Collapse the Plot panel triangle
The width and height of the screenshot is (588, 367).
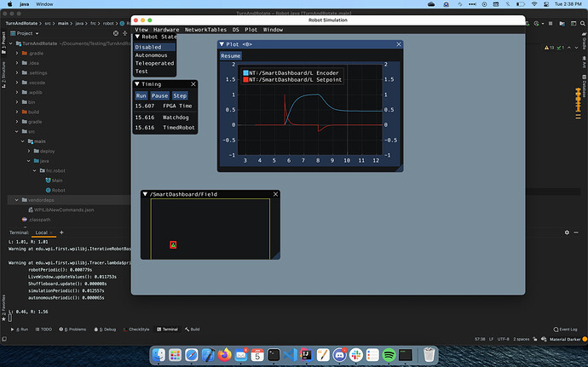(x=222, y=44)
